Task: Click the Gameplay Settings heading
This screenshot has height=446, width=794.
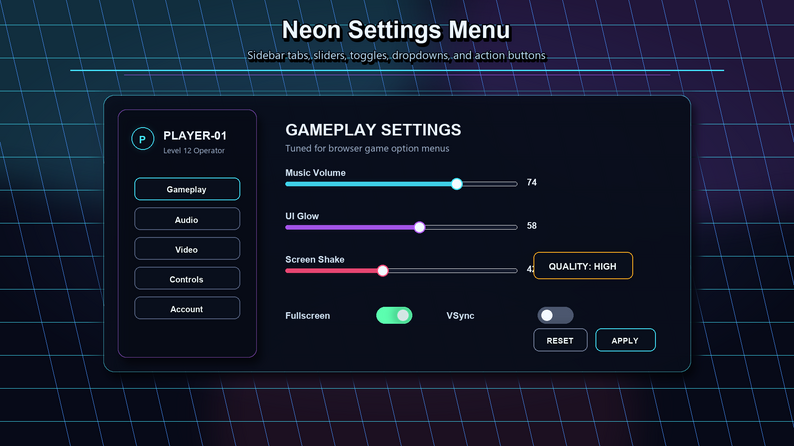Action: click(373, 130)
